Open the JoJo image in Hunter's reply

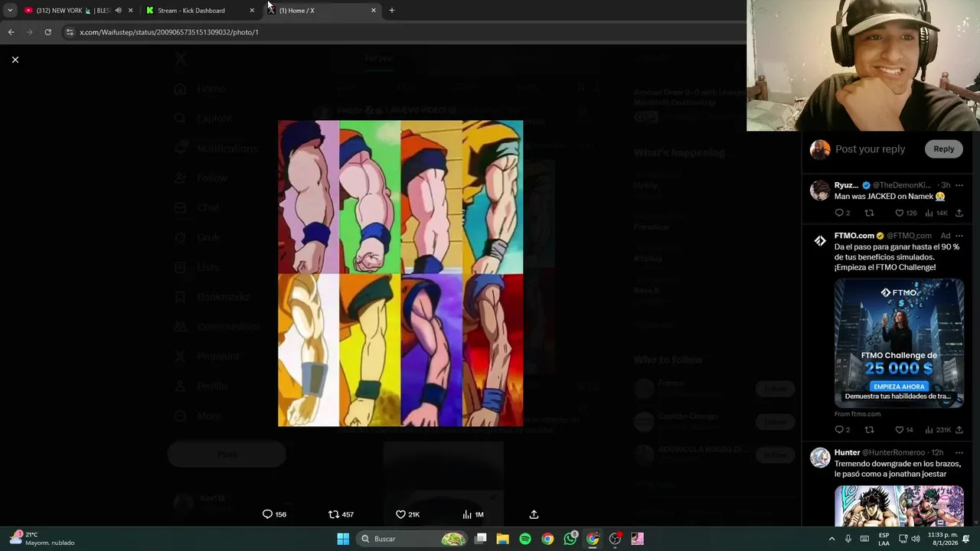[899, 506]
